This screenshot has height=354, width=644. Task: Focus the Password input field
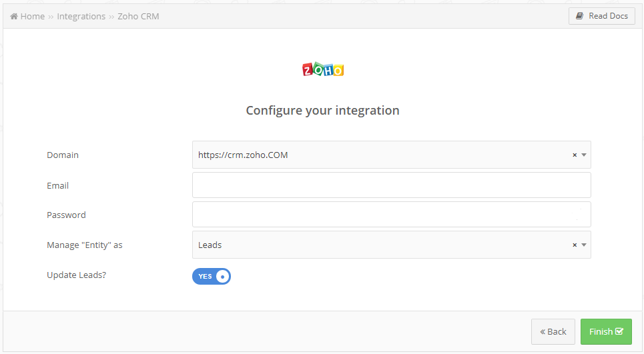[392, 215]
